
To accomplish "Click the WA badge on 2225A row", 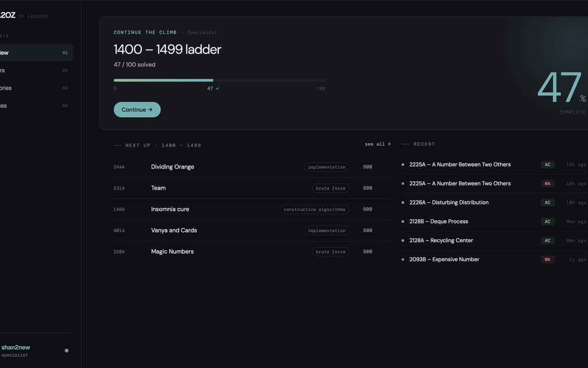I will coord(548,184).
